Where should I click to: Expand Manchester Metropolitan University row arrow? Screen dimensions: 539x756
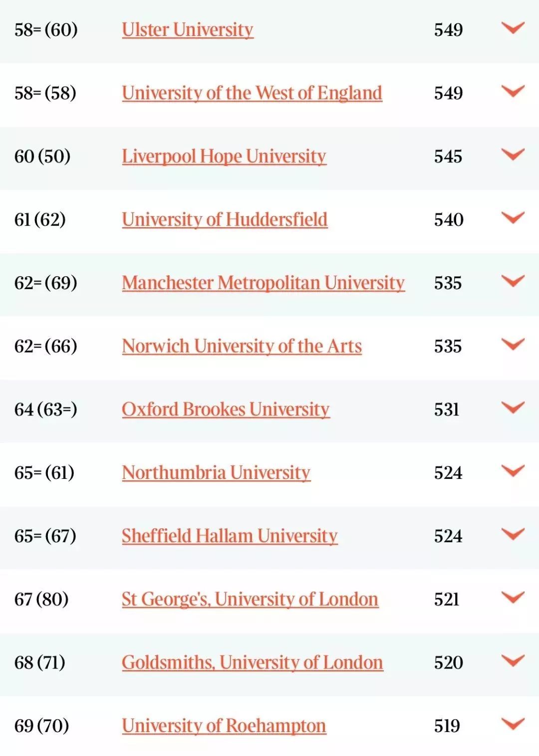(513, 281)
